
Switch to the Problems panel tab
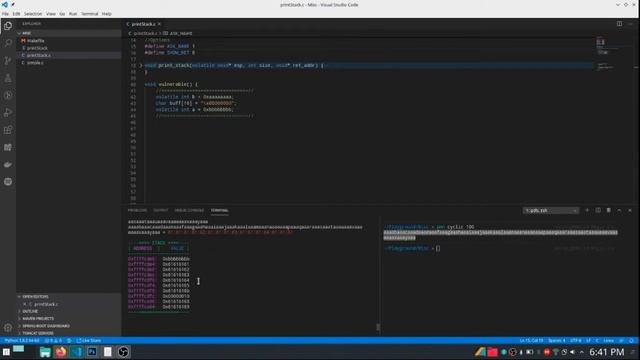coord(137,210)
